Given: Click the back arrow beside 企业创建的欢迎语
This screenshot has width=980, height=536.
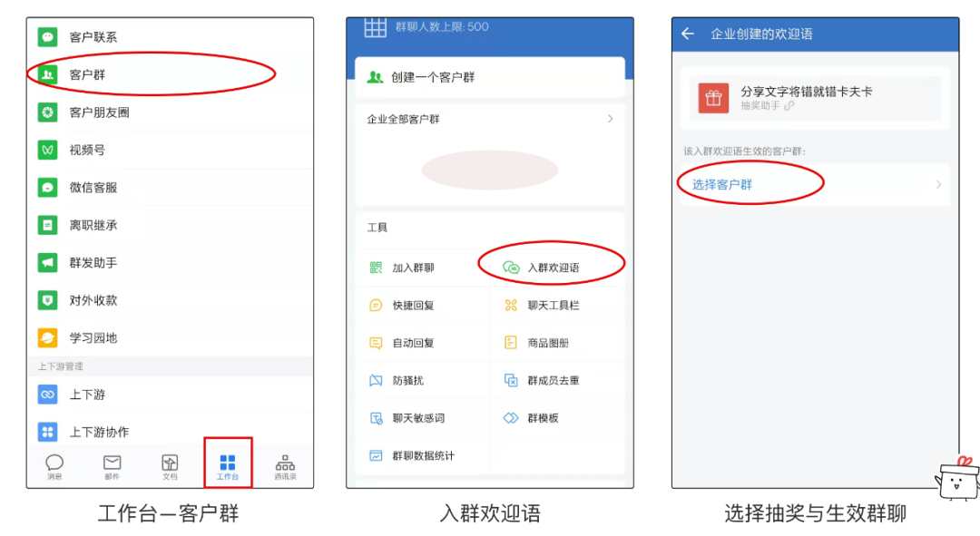Looking at the screenshot, I should (688, 34).
